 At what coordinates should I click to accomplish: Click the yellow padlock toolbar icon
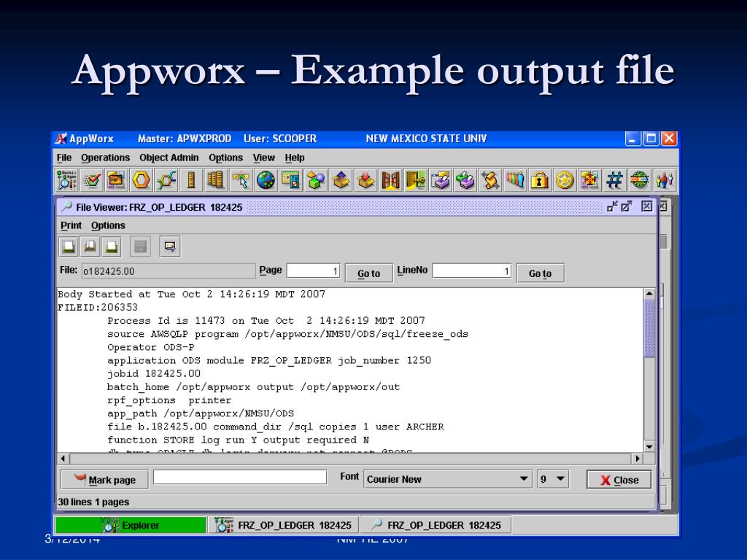[540, 181]
